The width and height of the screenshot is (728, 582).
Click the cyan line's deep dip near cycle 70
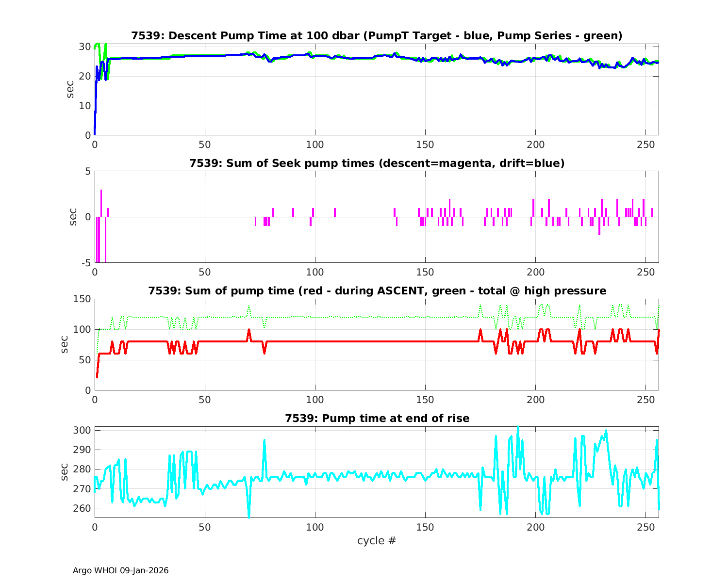pyautogui.click(x=249, y=516)
